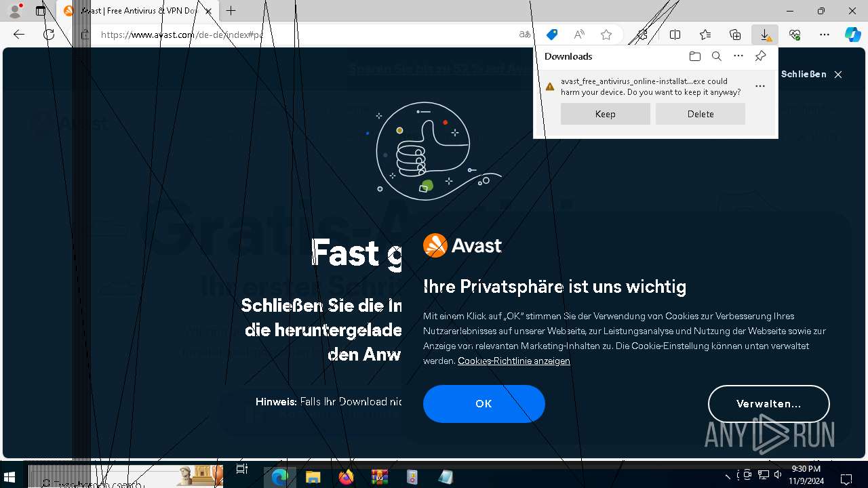Keep the avast installer download

pyautogui.click(x=606, y=114)
